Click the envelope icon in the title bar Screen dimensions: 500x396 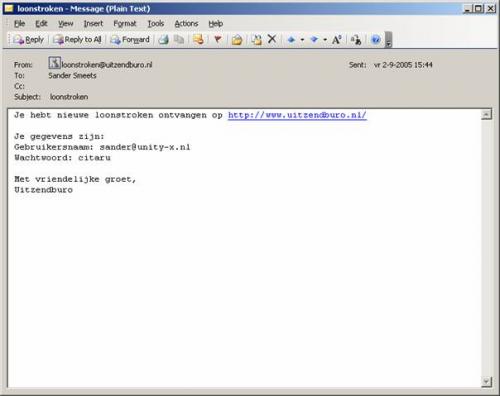pos(9,8)
